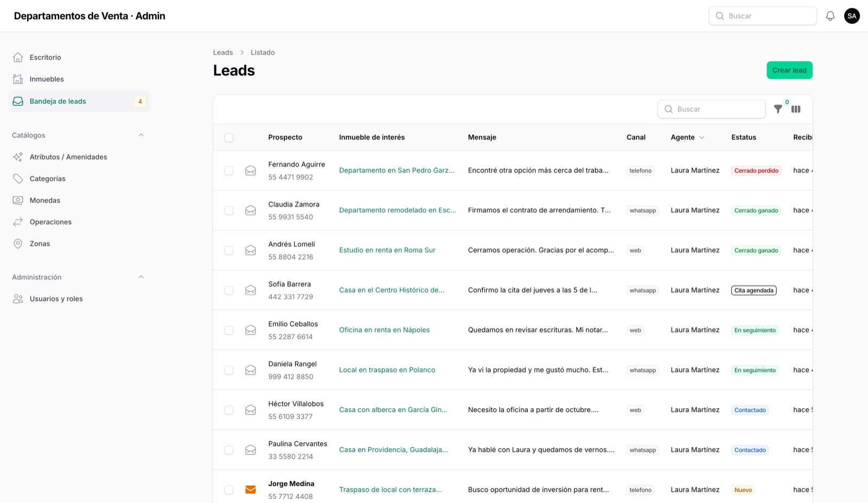Screen dimensions: 868x503
Task: Click the envelope icon for Emilio Ceballos
Action: (251, 330)
